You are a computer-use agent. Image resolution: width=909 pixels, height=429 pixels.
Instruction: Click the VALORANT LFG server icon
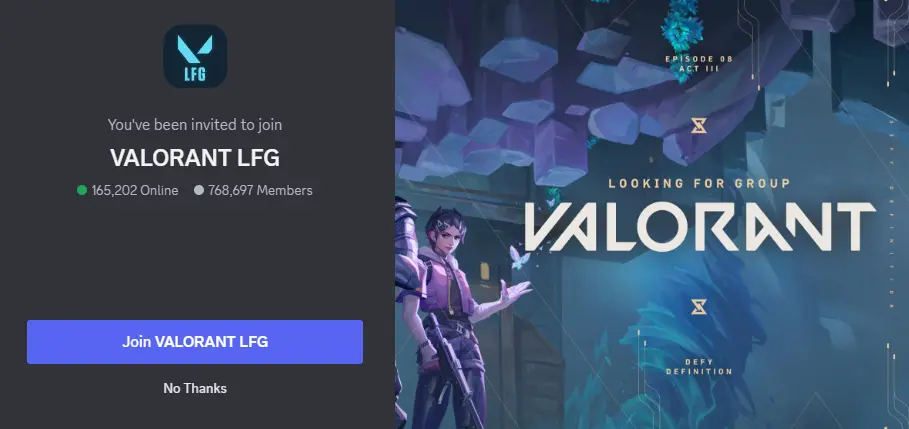click(x=195, y=56)
